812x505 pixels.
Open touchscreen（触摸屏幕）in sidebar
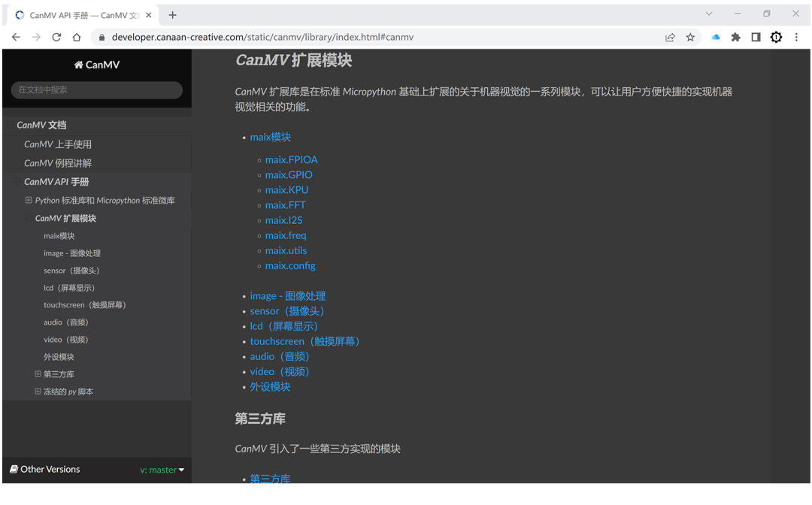pyautogui.click(x=85, y=305)
